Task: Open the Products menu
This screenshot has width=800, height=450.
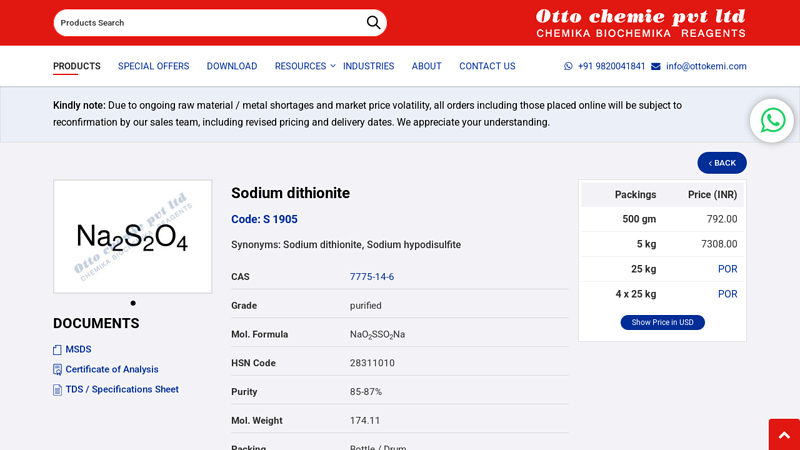Action: point(77,66)
